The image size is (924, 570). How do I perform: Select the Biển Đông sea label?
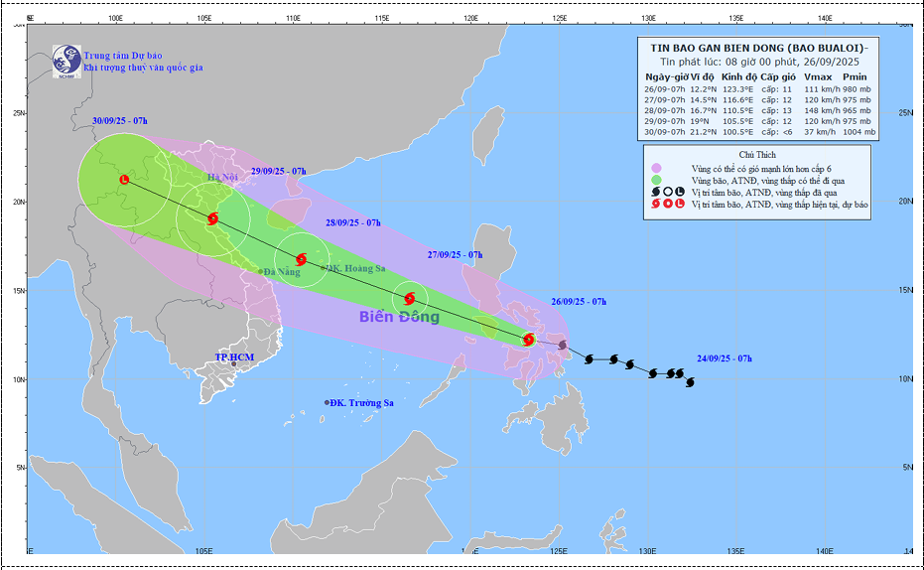399,317
